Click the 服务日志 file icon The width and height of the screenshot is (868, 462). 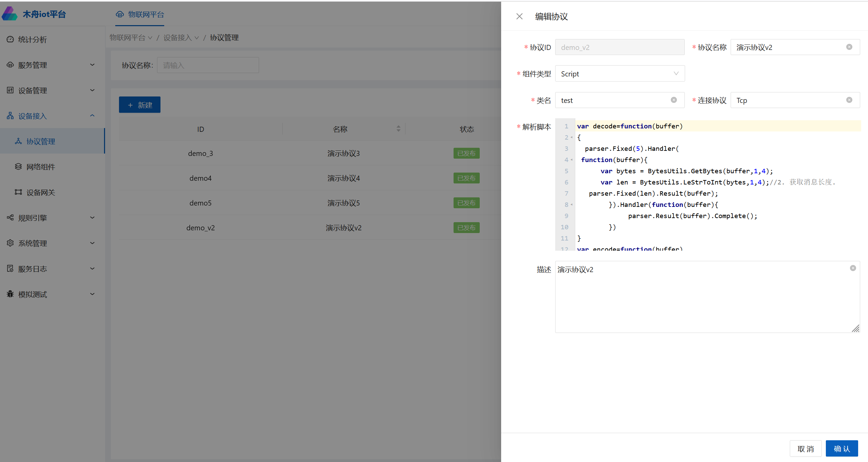(10, 269)
